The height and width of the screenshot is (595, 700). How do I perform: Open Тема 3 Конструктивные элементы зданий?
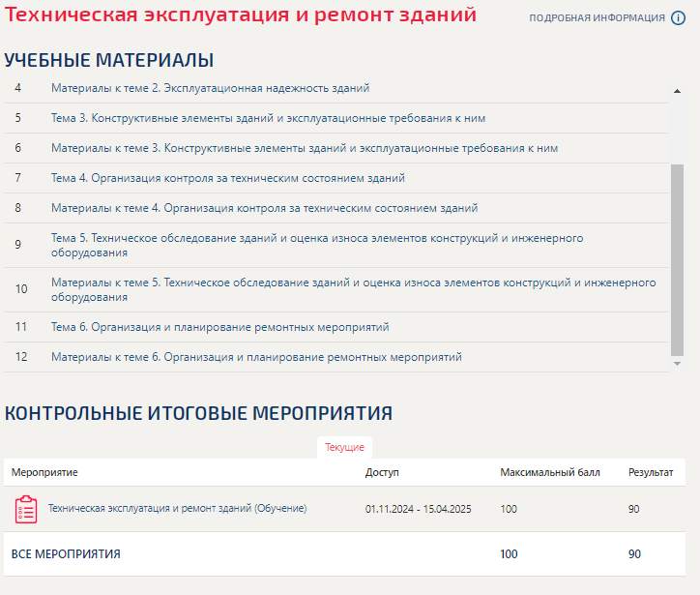(x=268, y=118)
